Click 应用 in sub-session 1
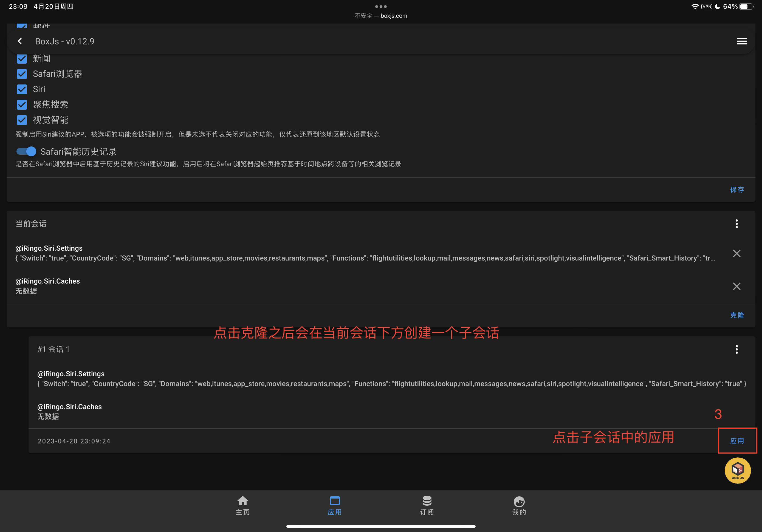This screenshot has width=762, height=532. [737, 441]
